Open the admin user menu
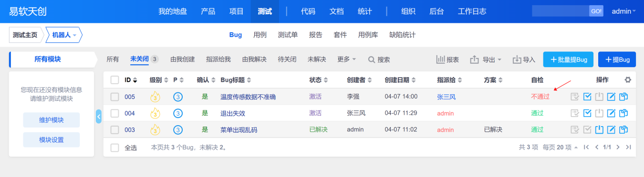Image resolution: width=644 pixels, height=177 pixels. click(623, 11)
